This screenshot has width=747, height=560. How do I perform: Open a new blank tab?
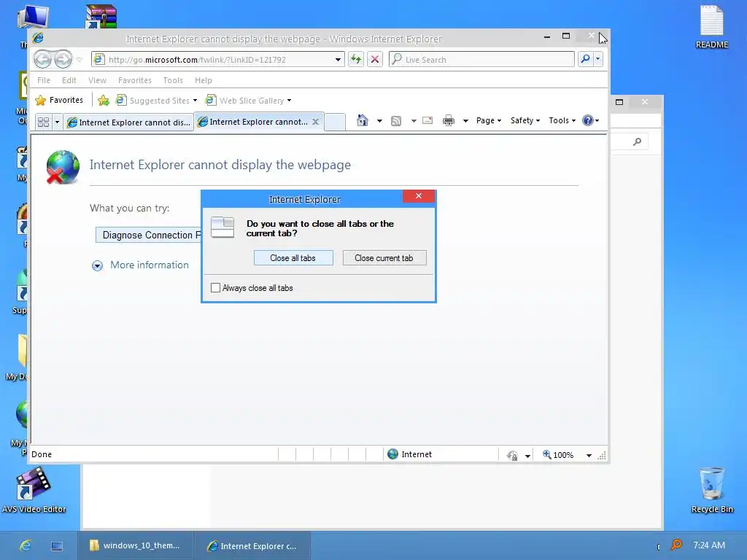click(335, 122)
